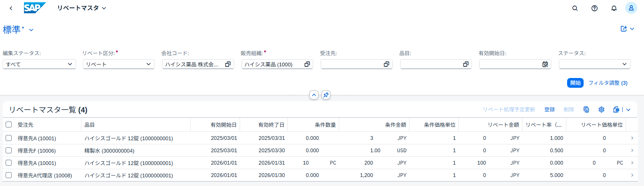Pin the filter header
This screenshot has width=644, height=186.
(326, 95)
